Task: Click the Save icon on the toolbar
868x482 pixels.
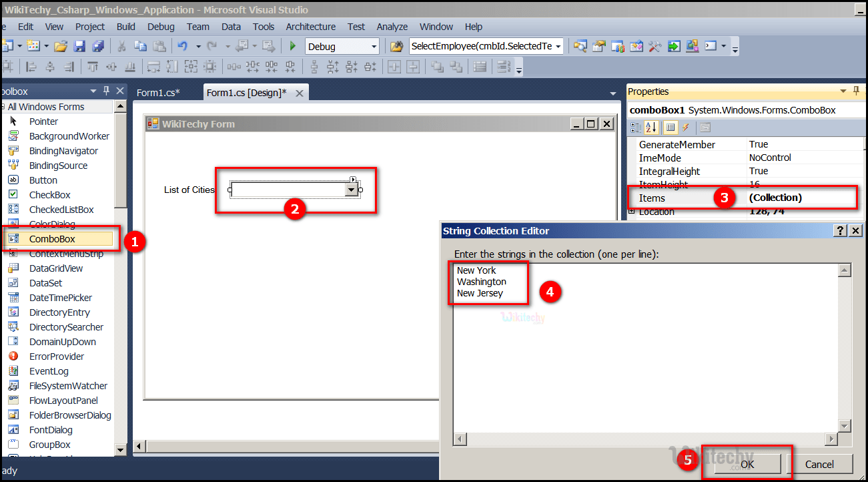Action: tap(80, 45)
